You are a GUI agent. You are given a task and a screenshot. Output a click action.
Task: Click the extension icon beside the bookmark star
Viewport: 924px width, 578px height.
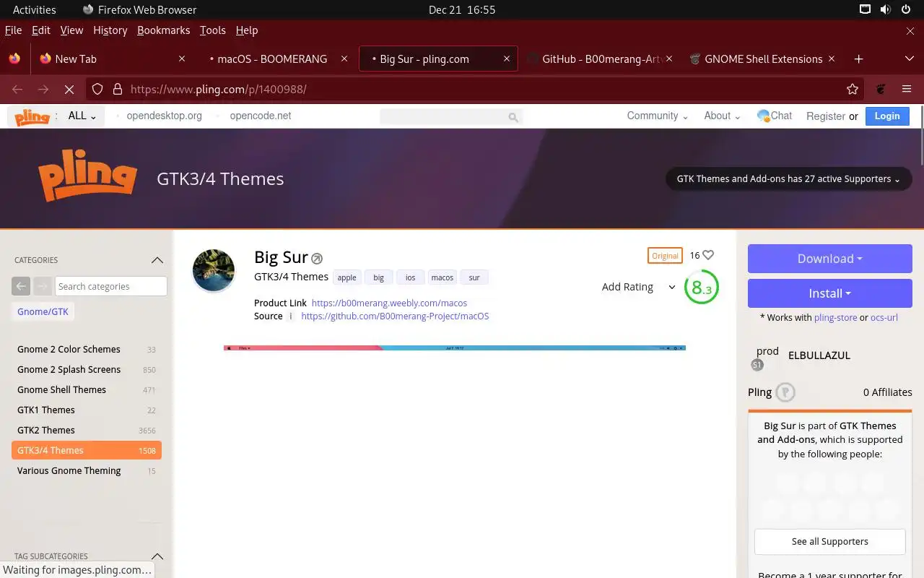[881, 89]
